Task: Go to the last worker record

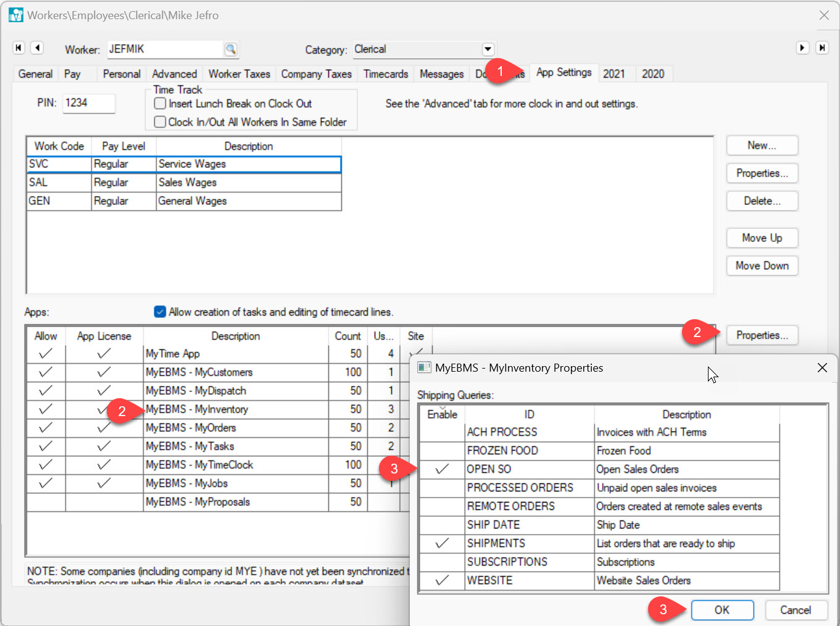Action: coord(821,48)
